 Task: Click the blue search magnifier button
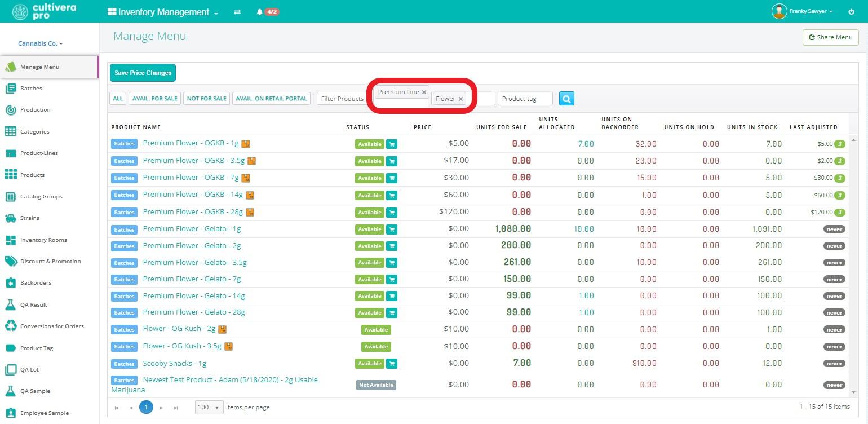[x=566, y=99]
